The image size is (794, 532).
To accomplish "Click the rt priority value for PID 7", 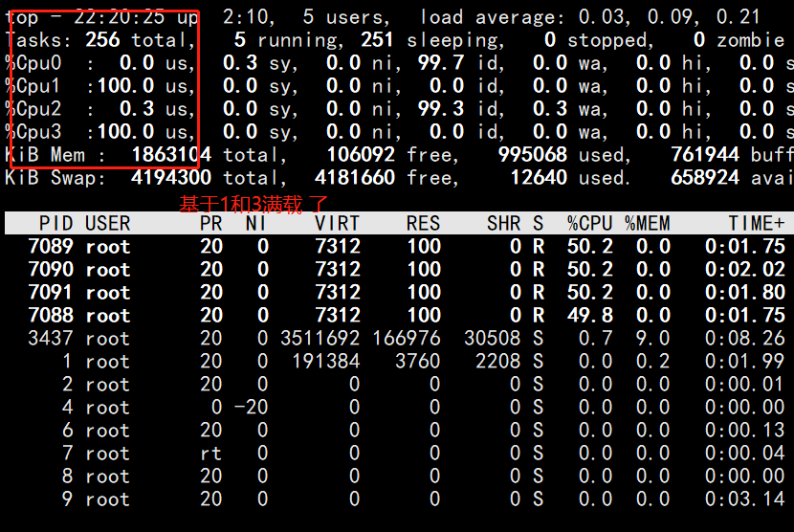I will [210, 454].
